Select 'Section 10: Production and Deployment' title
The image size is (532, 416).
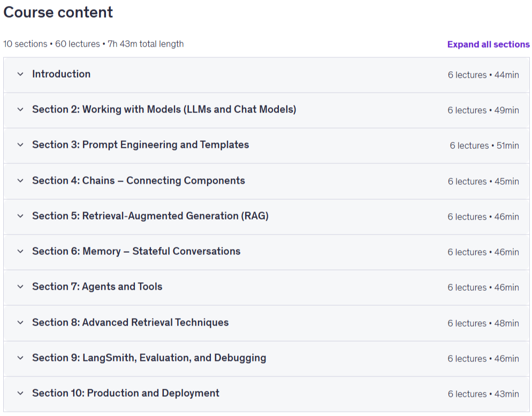126,393
